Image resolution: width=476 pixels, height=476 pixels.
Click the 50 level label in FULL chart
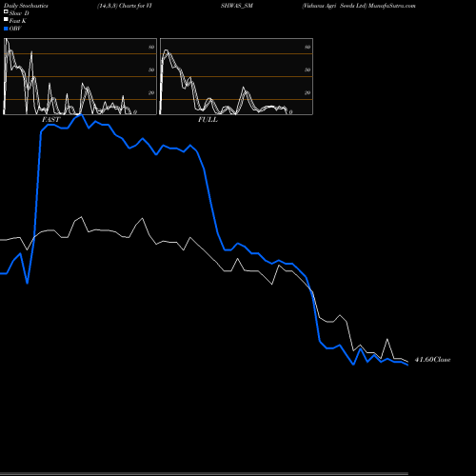(x=307, y=69)
